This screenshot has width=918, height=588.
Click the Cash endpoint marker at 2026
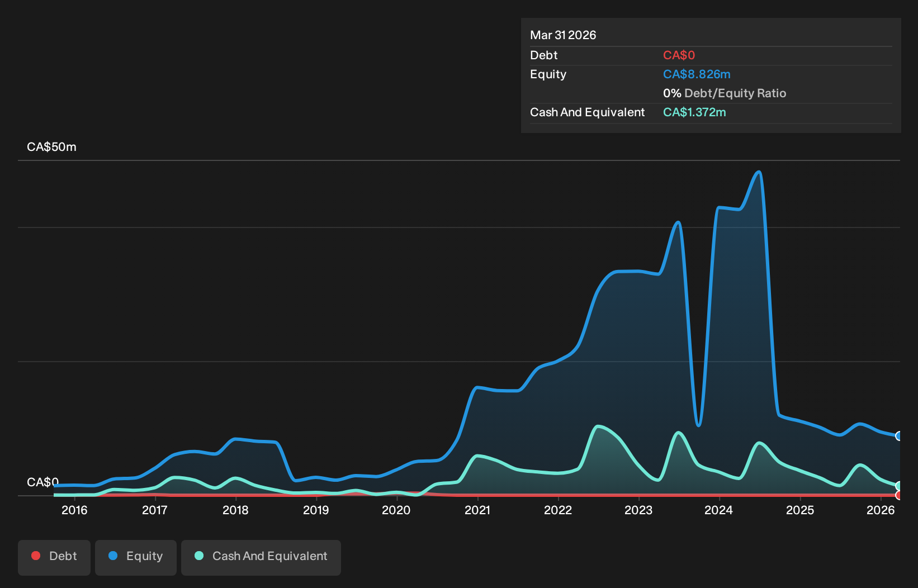[899, 486]
